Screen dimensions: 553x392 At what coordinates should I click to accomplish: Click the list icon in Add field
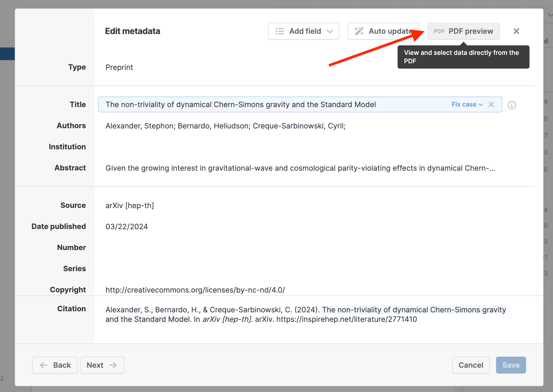coord(280,31)
